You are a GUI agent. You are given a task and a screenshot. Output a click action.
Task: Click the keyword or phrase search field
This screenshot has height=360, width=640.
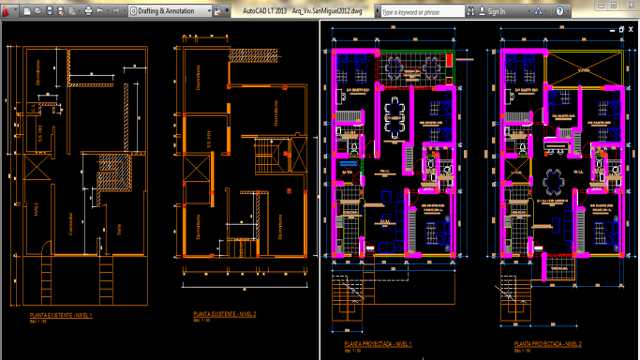click(x=422, y=12)
